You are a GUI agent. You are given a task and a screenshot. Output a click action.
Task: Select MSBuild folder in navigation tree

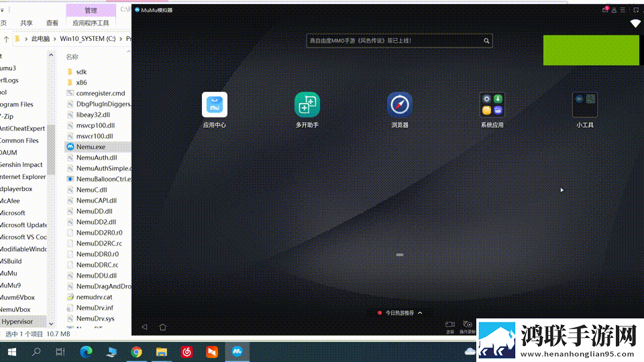click(11, 261)
